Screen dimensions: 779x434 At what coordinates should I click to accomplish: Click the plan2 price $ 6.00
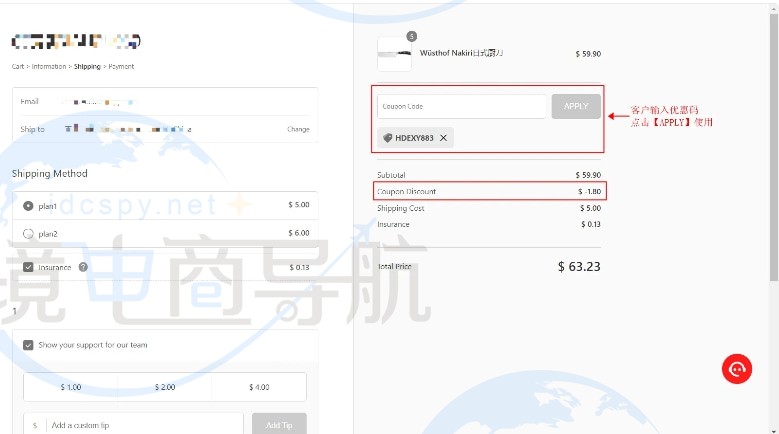(x=299, y=233)
